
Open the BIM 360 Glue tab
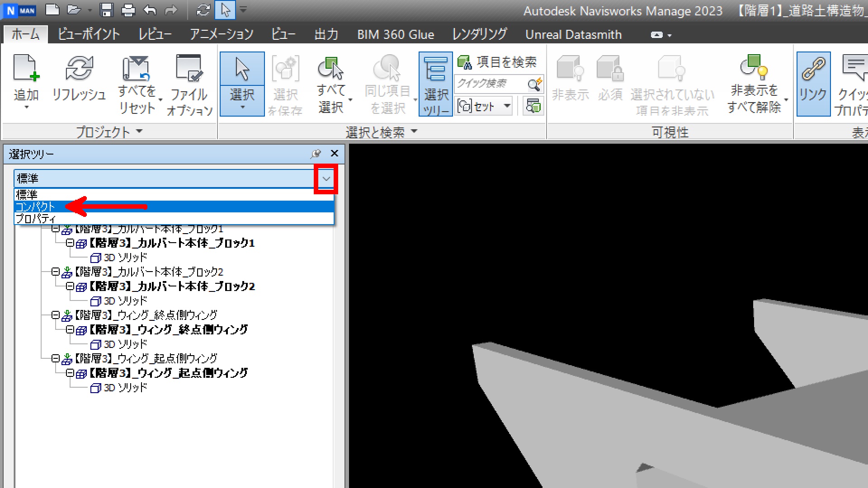point(396,34)
